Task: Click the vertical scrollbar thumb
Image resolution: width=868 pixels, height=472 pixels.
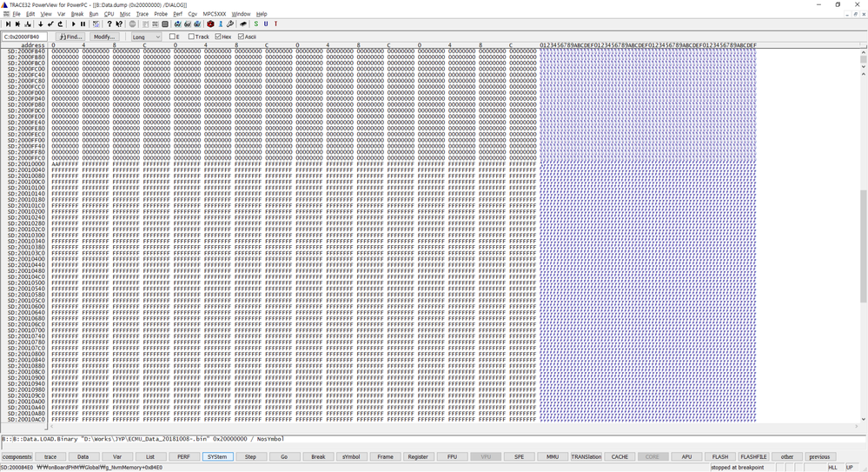Action: 863,245
